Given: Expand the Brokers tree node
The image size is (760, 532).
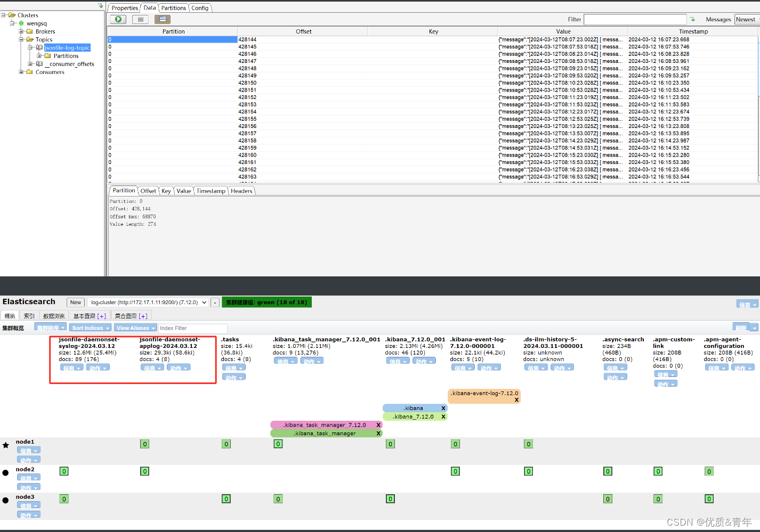Looking at the screenshot, I should pos(21,31).
